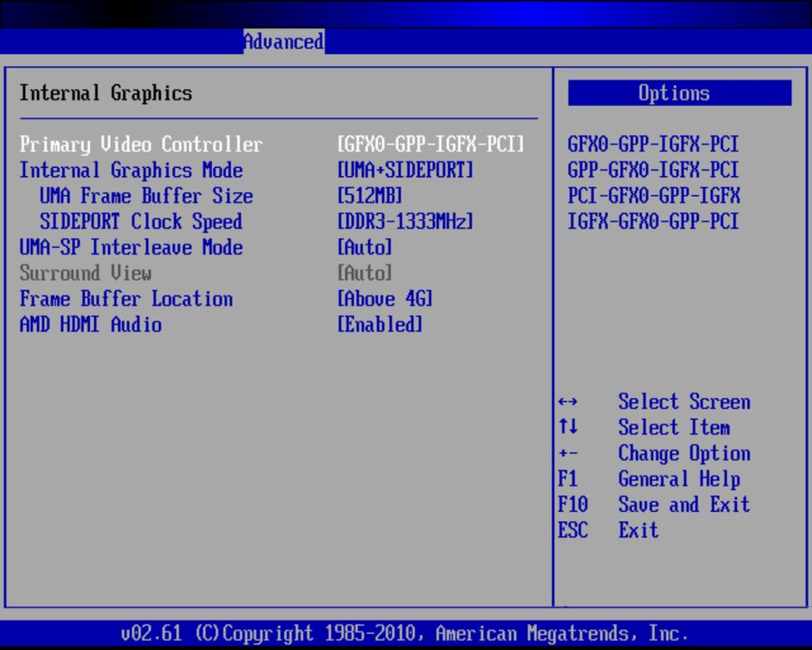Viewport: 812px width, 650px height.
Task: Select the PCI-GFX0-GPP-IGFX option
Action: pyautogui.click(x=652, y=195)
